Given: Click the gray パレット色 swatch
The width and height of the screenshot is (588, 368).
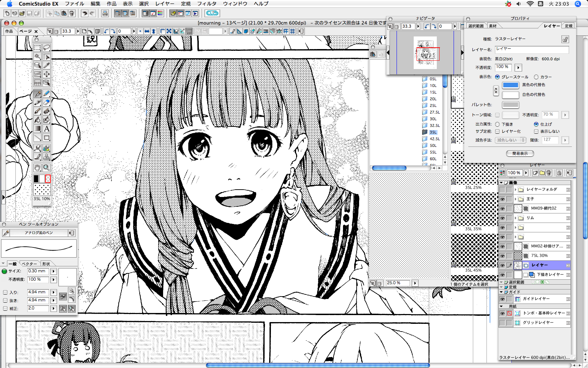Looking at the screenshot, I should click(x=510, y=105).
